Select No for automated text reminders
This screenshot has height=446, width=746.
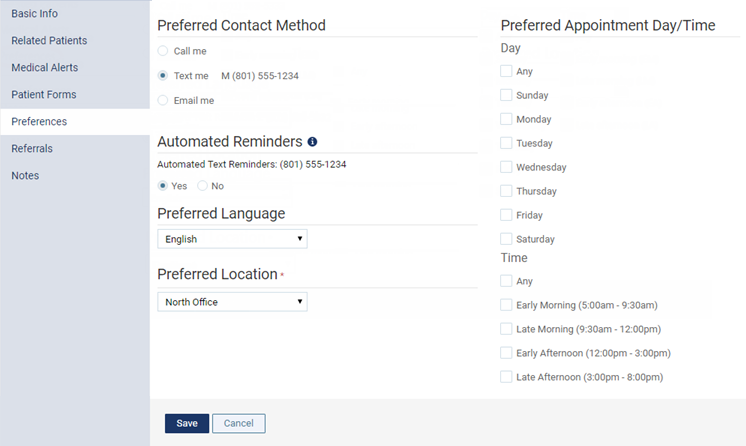(202, 186)
